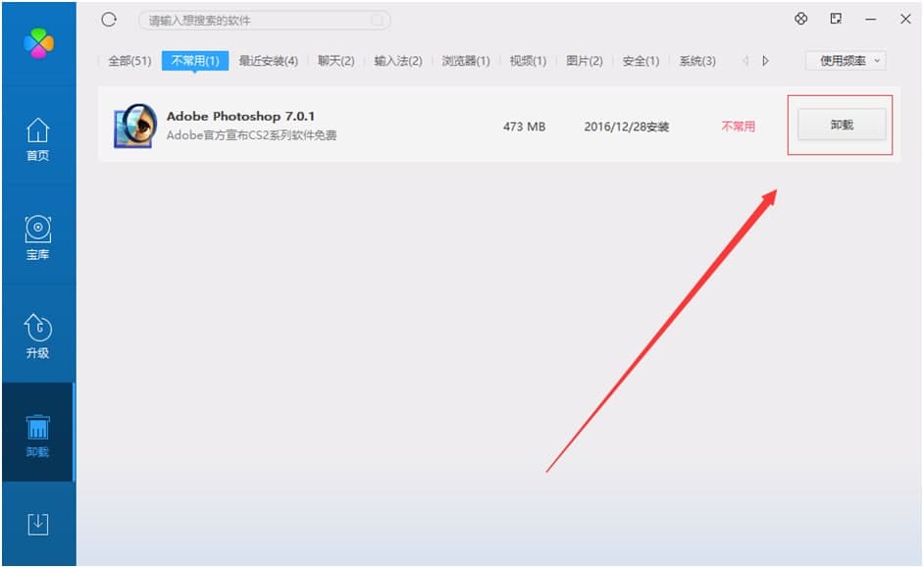
Task: Open the skin/settings icon in title bar
Action: (800, 19)
